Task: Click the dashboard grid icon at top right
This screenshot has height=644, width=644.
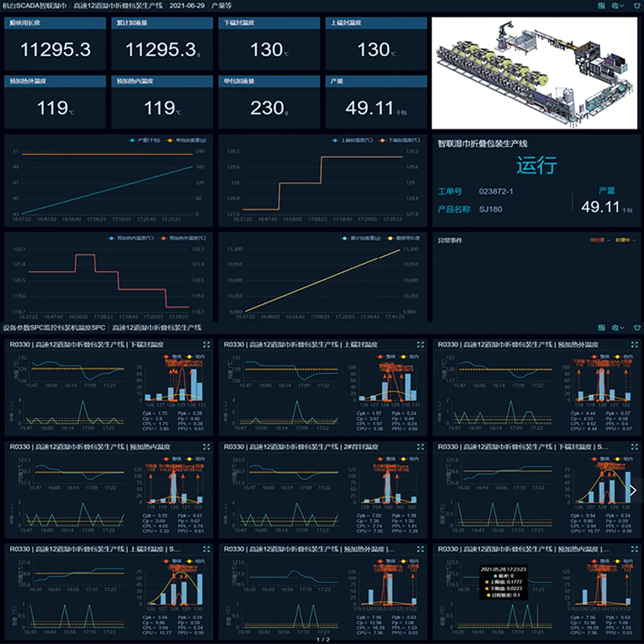Action: coord(601,5)
